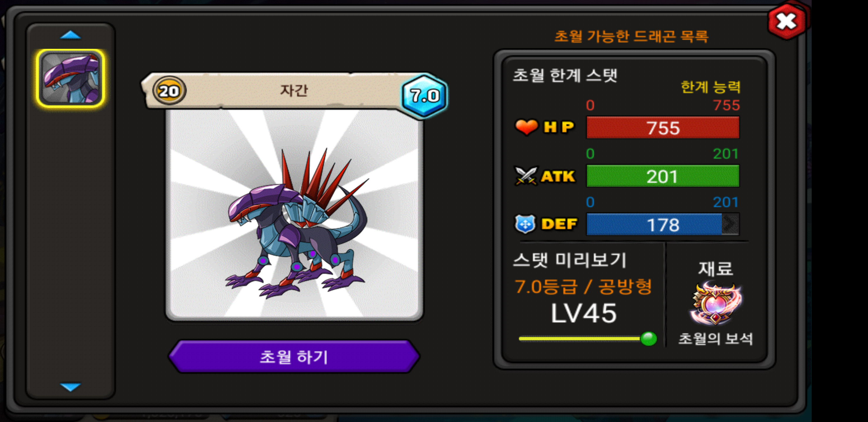Click the 초월 가능한 드래곤 목록 heading
868x422 pixels.
(631, 36)
